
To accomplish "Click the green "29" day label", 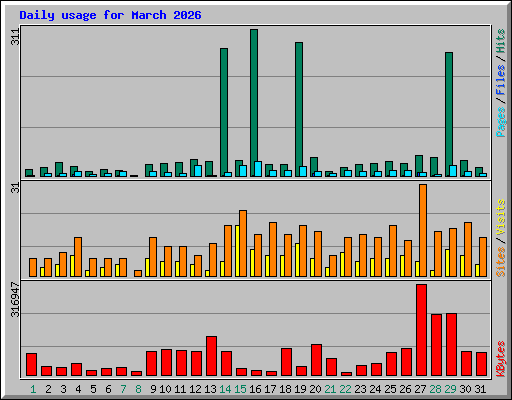I will (x=450, y=389).
